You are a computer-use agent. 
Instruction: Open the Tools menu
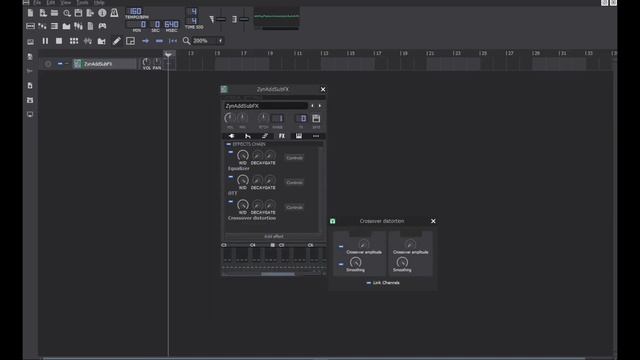[x=82, y=2]
